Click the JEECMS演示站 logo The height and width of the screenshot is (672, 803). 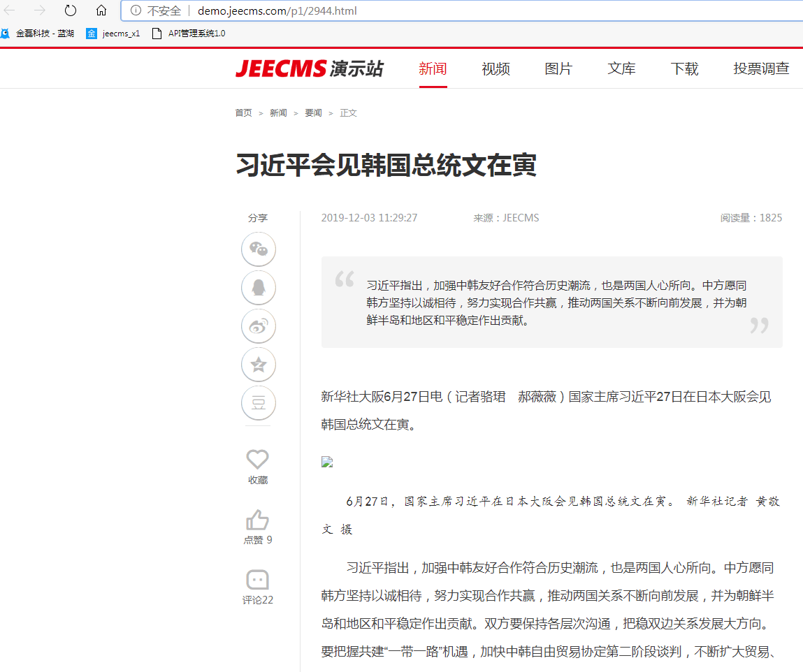coord(310,68)
